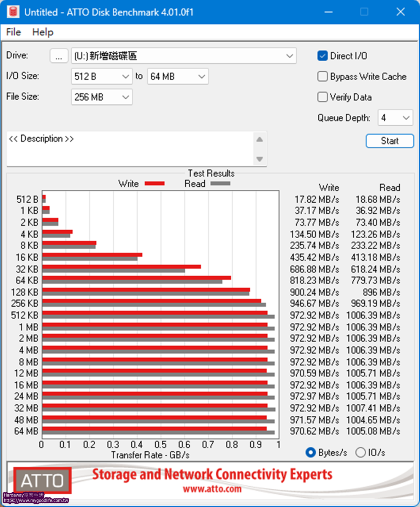Viewport: 420px width, 507px height.
Task: Open the File menu
Action: pos(14,32)
